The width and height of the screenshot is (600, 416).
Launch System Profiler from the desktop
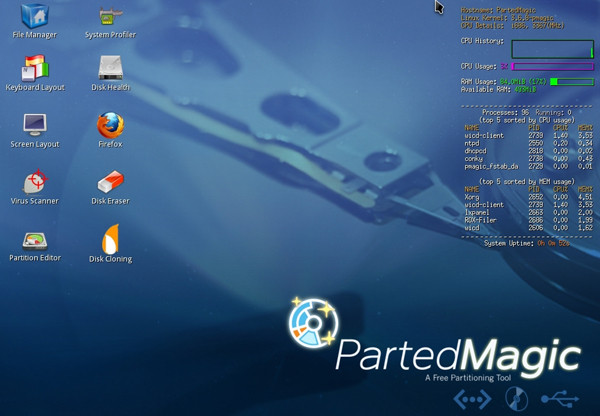click(x=110, y=17)
